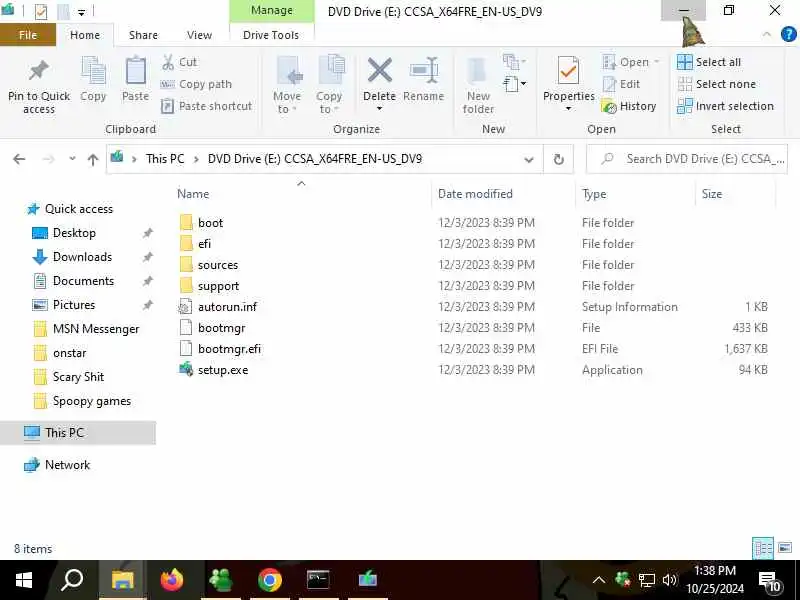The image size is (800, 600).
Task: Click the Properties checkmark icon
Action: pyautogui.click(x=568, y=71)
